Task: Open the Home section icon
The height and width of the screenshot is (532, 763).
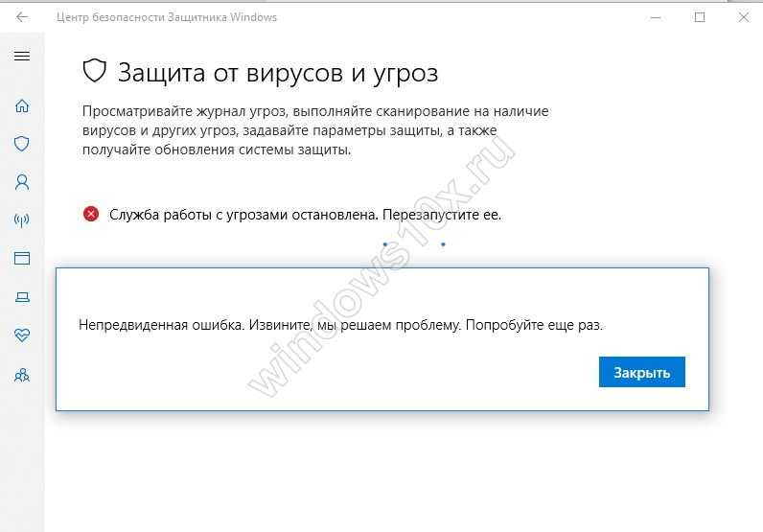Action: pyautogui.click(x=22, y=105)
